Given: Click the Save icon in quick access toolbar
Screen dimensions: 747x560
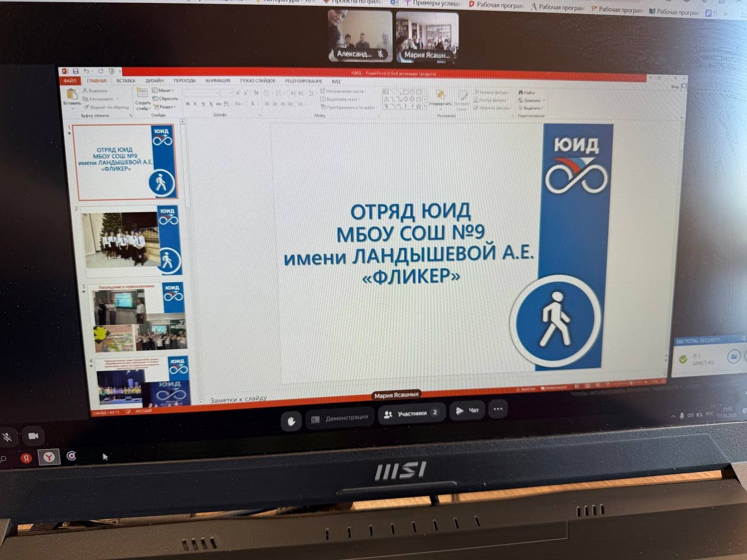Looking at the screenshot, I should tap(76, 71).
